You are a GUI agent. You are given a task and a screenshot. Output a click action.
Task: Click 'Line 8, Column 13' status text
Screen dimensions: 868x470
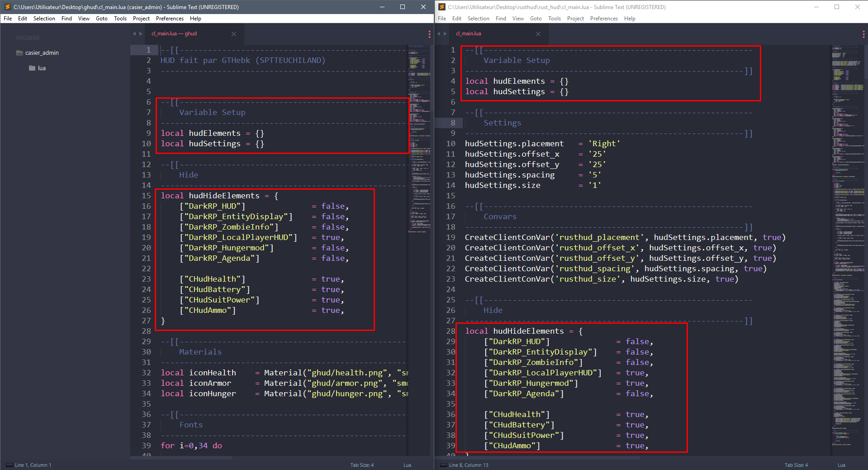click(x=469, y=465)
